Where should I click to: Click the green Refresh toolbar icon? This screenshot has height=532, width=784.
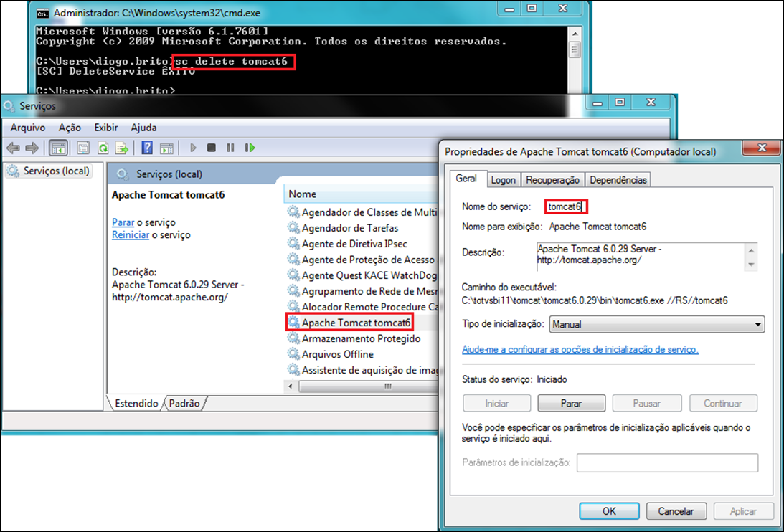click(x=103, y=148)
